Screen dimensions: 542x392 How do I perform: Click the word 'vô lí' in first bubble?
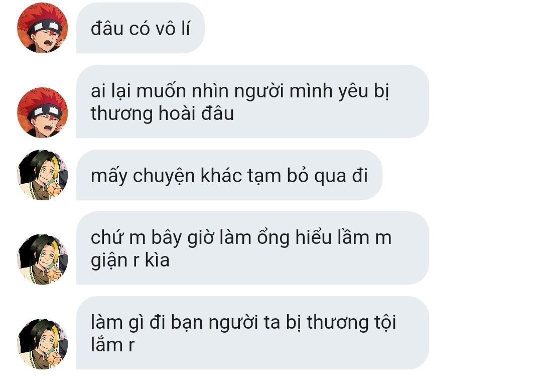click(x=173, y=28)
